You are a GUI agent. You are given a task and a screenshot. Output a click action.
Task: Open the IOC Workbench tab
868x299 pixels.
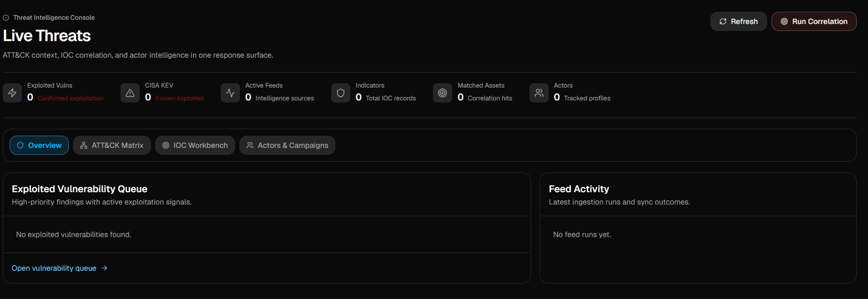[195, 145]
